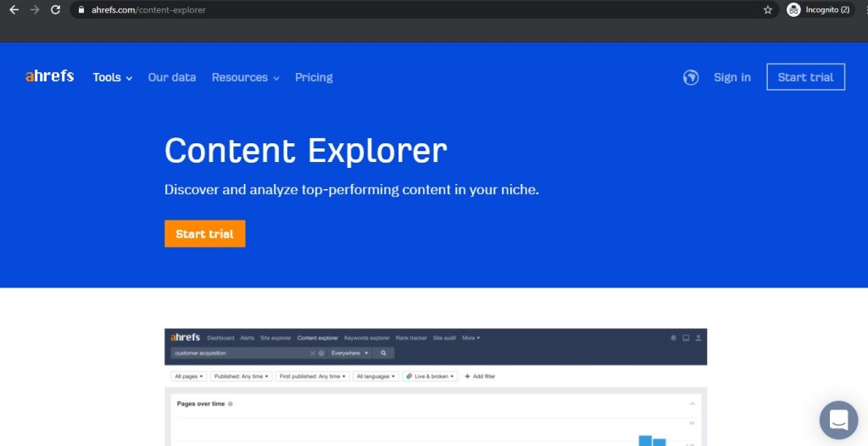This screenshot has width=868, height=446.
Task: Click the padlock icon in the address bar
Action: (x=81, y=10)
